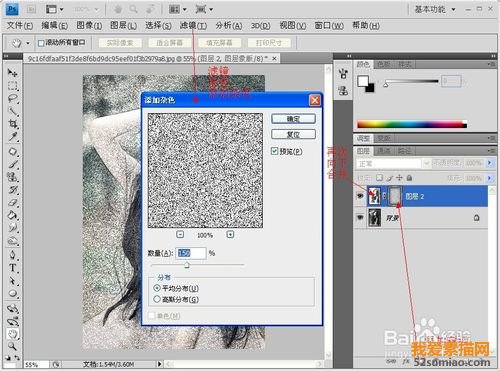The width and height of the screenshot is (500, 371).
Task: Select the History Brush tool
Action: pos(13,190)
